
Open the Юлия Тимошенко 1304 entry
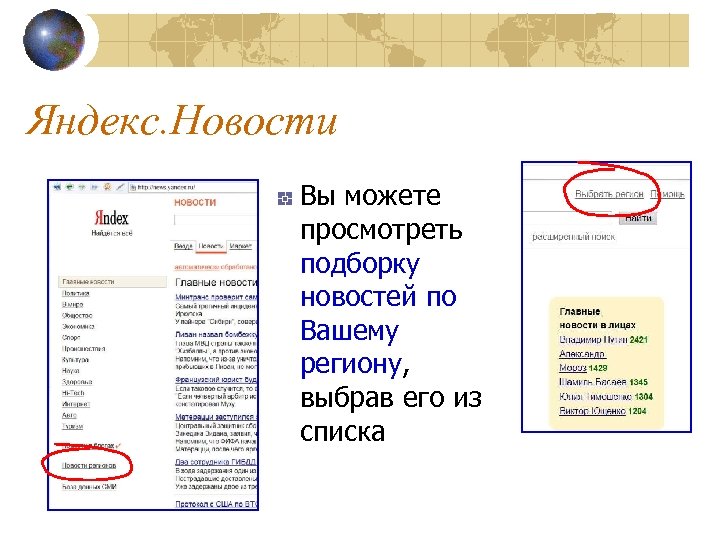(606, 397)
